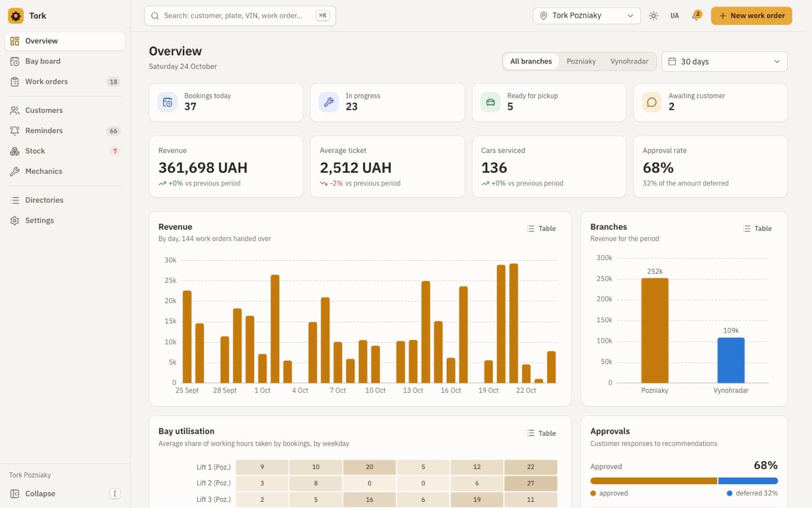Open the Reminders bell item
Image resolution: width=812 pixels, height=508 pixels.
click(x=65, y=131)
